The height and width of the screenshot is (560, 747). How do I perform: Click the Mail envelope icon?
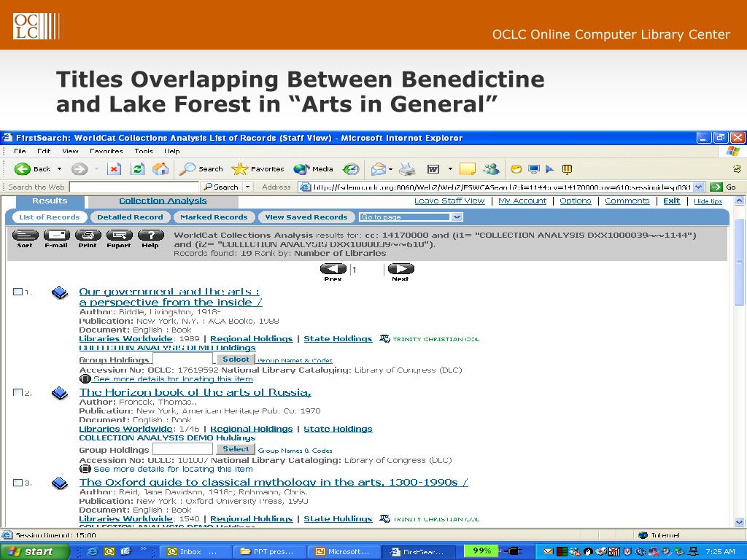(379, 168)
